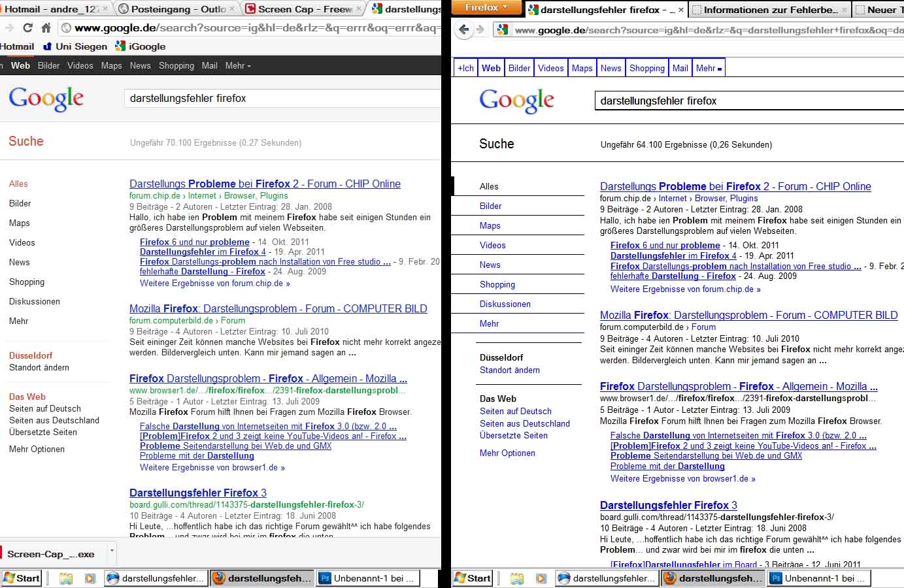Open Mail in Firefox's Google navigation bar
The height and width of the screenshot is (588, 904).
[x=680, y=68]
